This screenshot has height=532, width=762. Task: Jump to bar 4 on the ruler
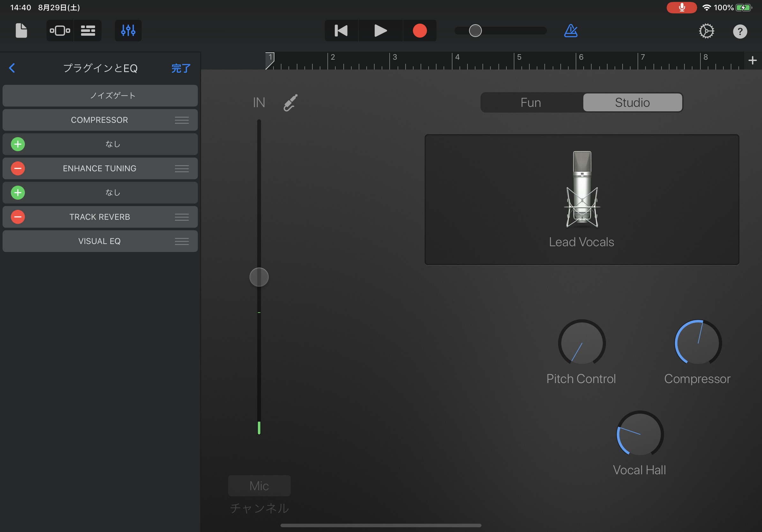(457, 57)
